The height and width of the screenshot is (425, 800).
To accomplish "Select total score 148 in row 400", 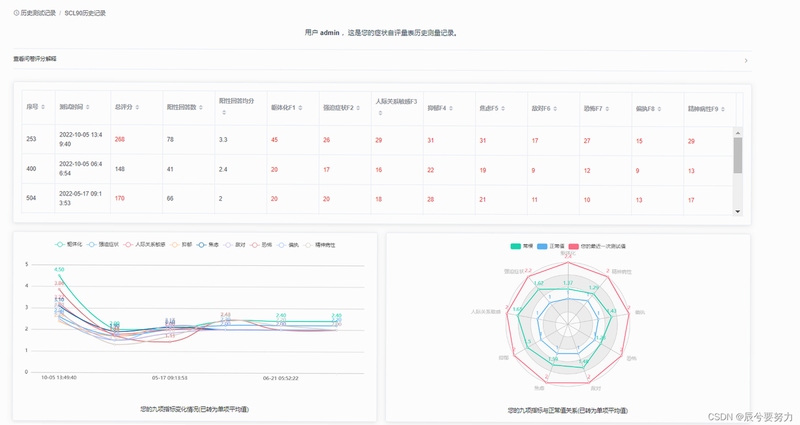I will 120,169.
